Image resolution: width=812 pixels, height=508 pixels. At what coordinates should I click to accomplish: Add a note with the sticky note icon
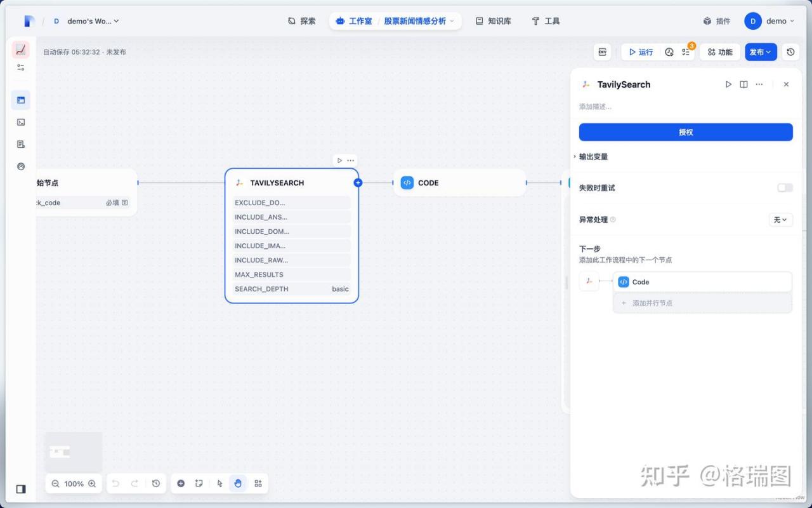pos(199,484)
